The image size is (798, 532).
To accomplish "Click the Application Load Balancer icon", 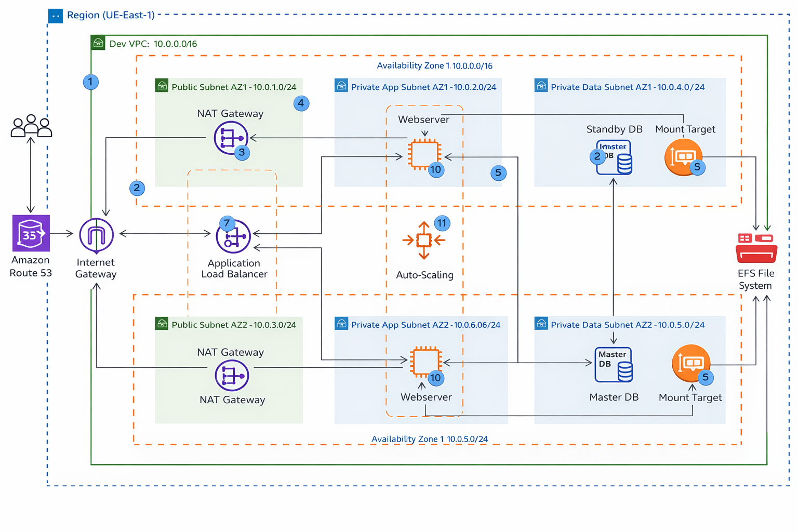I will (233, 235).
